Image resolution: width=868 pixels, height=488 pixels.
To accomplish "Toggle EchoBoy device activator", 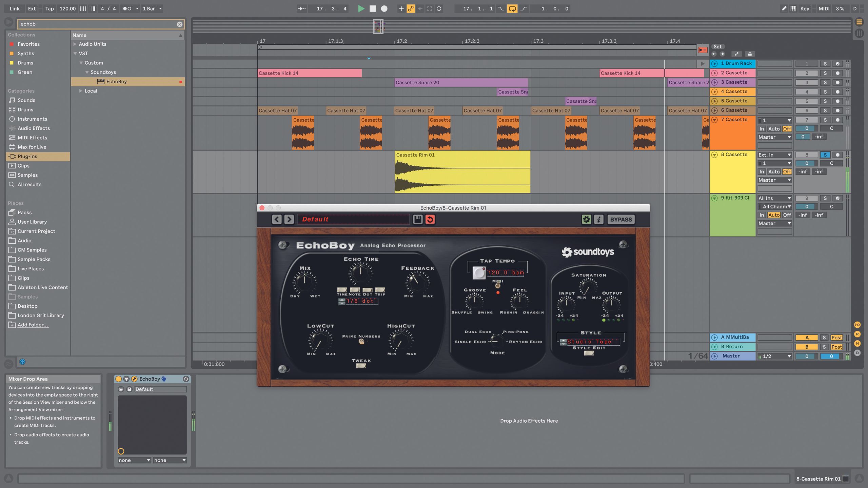I will tap(118, 379).
